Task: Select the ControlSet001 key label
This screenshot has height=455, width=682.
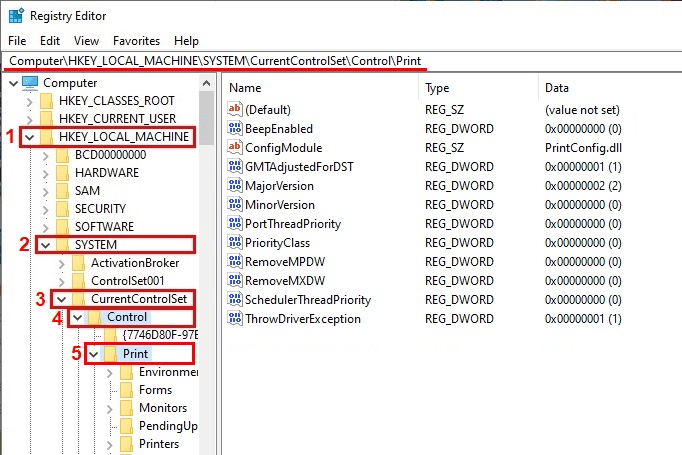Action: 127,281
